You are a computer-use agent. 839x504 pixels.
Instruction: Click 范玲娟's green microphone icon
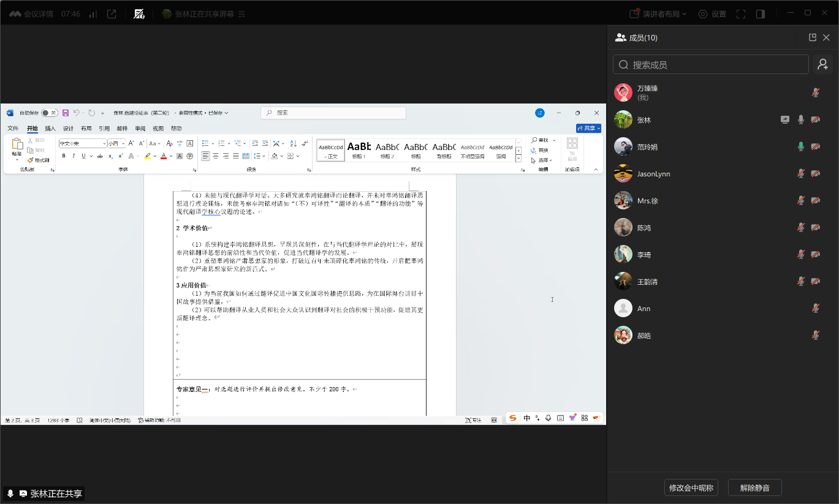tap(800, 147)
